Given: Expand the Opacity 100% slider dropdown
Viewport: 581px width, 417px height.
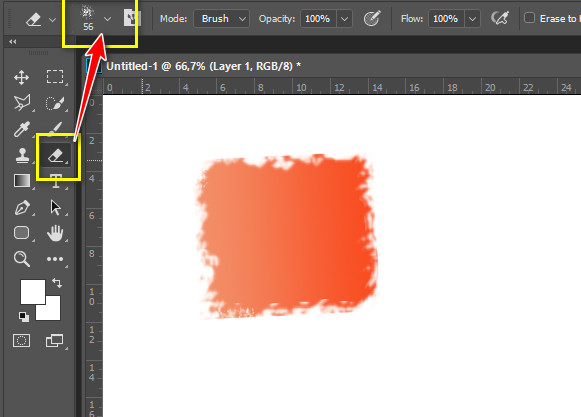Looking at the screenshot, I should pyautogui.click(x=344, y=19).
